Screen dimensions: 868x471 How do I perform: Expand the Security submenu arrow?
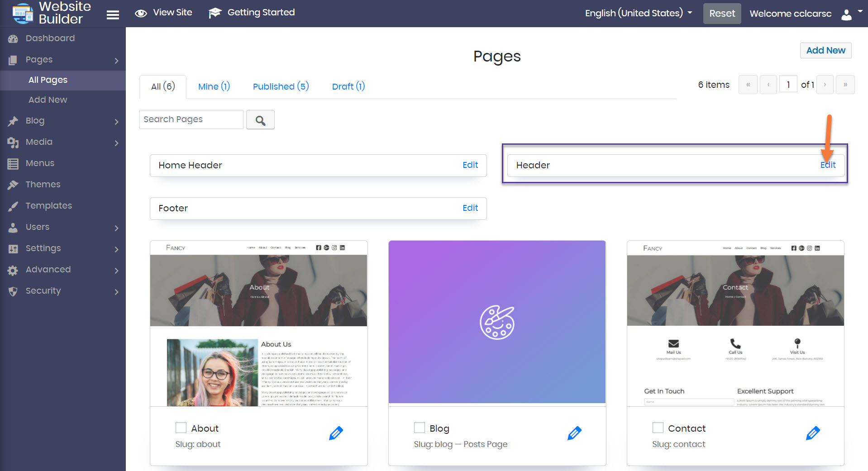116,292
